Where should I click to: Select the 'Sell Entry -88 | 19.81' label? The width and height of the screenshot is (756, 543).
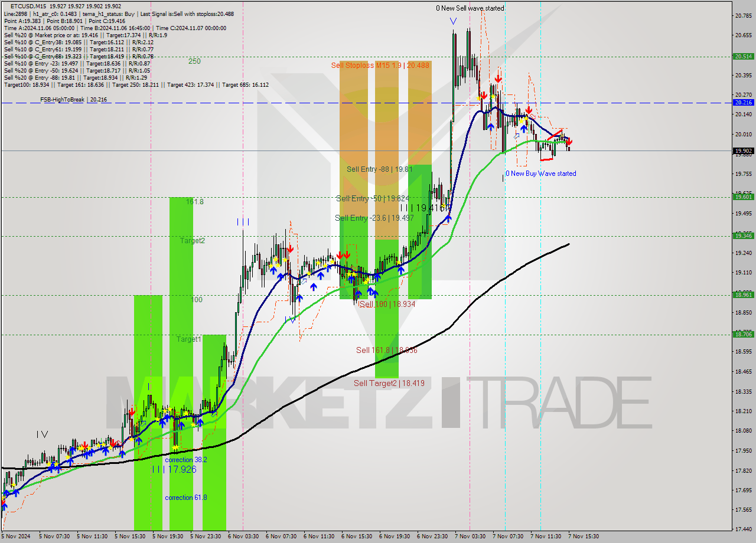379,169
